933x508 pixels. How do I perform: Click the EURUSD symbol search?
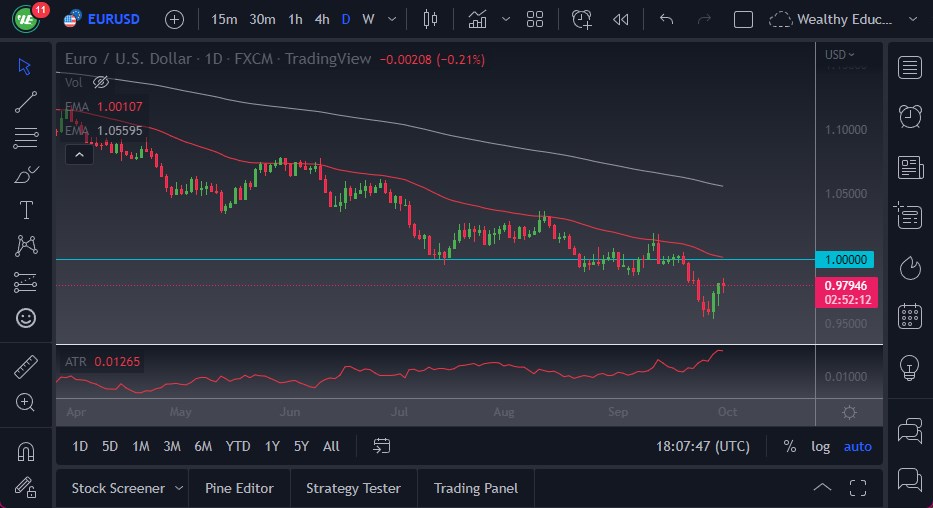112,19
